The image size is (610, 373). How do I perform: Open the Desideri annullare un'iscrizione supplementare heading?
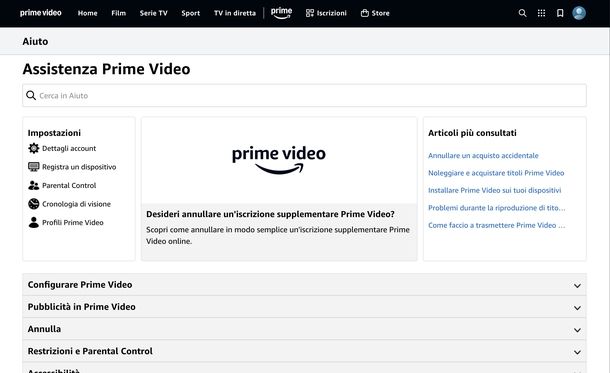(x=270, y=214)
